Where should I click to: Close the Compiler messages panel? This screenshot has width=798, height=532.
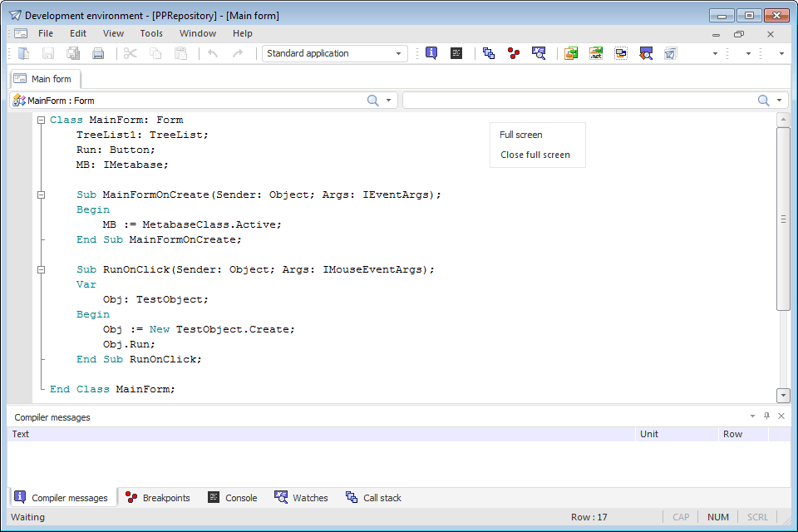coord(781,416)
